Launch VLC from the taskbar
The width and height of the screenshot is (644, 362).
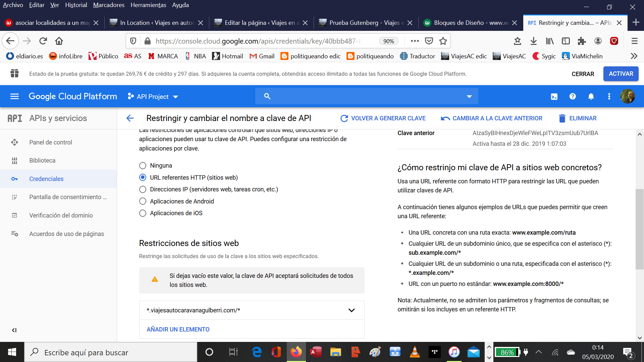coord(415,352)
